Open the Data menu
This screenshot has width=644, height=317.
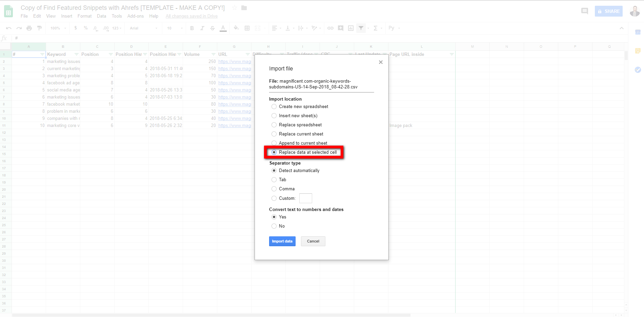point(101,16)
